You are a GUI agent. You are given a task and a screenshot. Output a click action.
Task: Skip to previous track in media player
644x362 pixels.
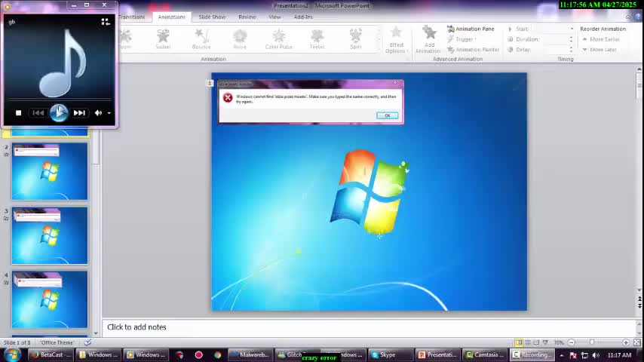(38, 112)
